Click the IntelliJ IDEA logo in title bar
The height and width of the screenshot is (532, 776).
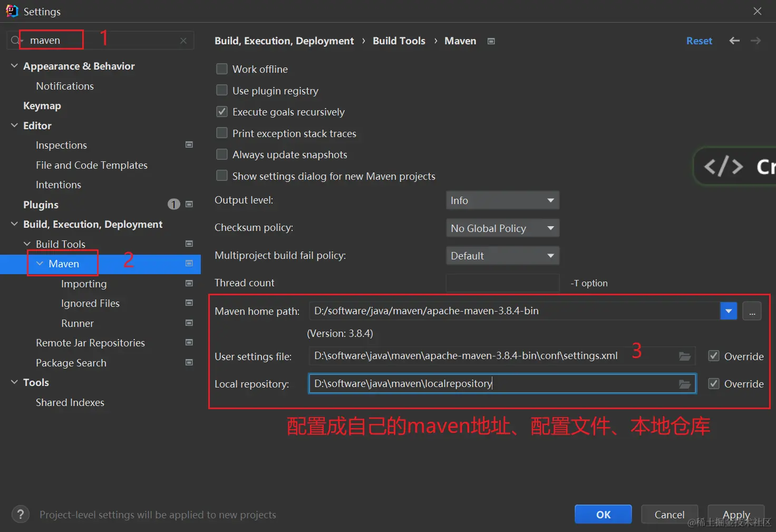click(12, 11)
